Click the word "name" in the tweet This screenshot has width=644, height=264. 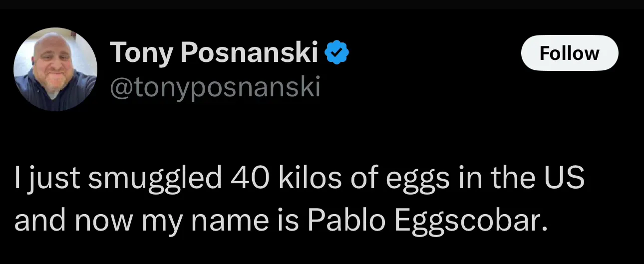pyautogui.click(x=230, y=221)
